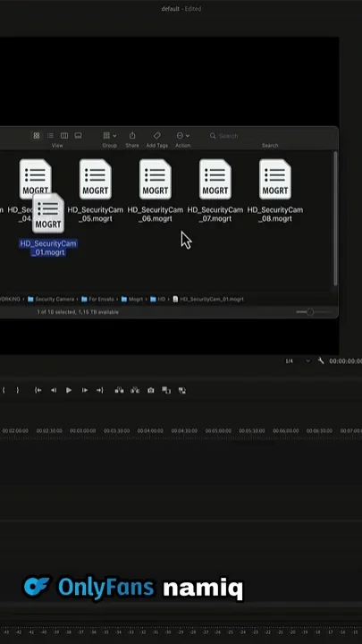Click the Finder Search field
362x644 pixels.
coord(270,136)
